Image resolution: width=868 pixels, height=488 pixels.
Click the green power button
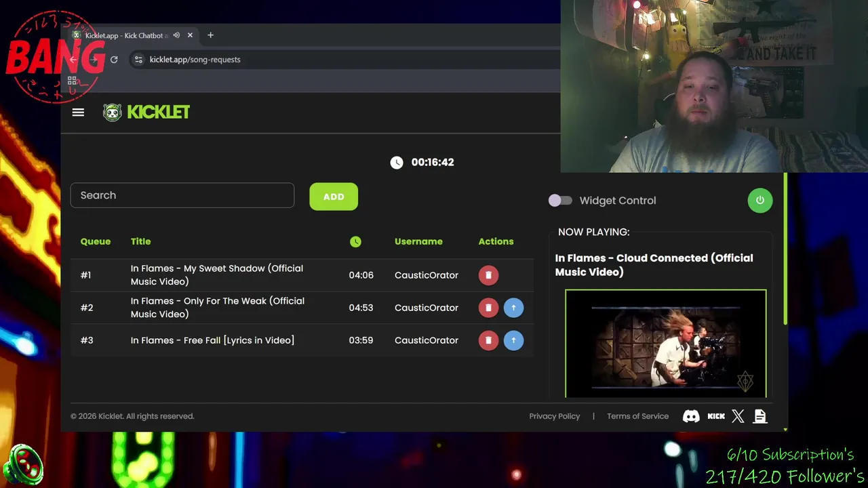tap(759, 200)
